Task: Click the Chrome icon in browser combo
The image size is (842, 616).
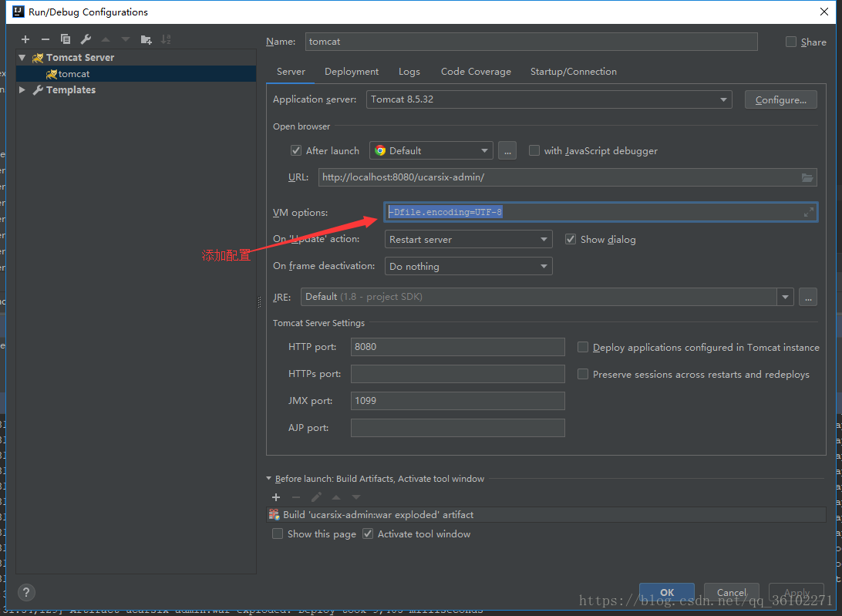Action: 380,151
